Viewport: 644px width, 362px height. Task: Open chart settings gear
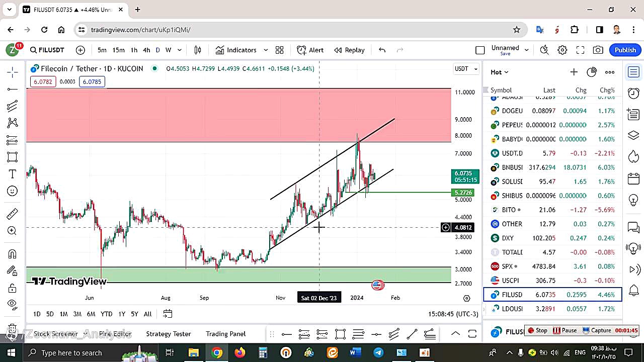(x=562, y=50)
